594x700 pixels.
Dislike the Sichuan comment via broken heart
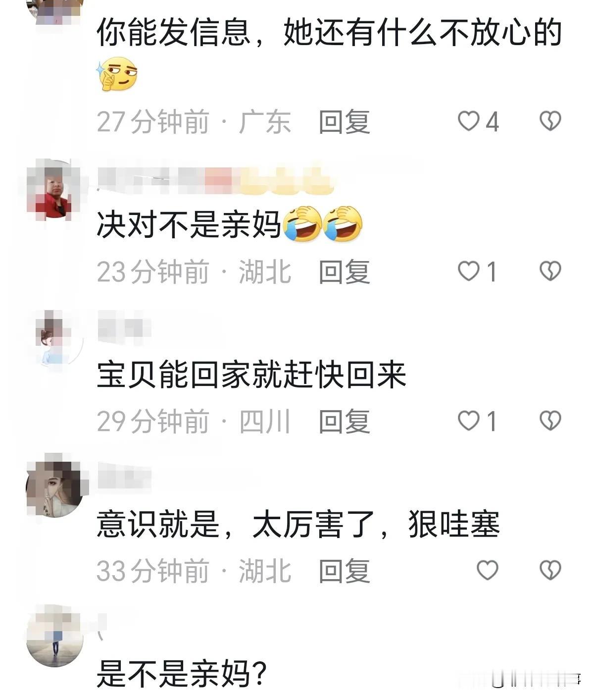(550, 421)
